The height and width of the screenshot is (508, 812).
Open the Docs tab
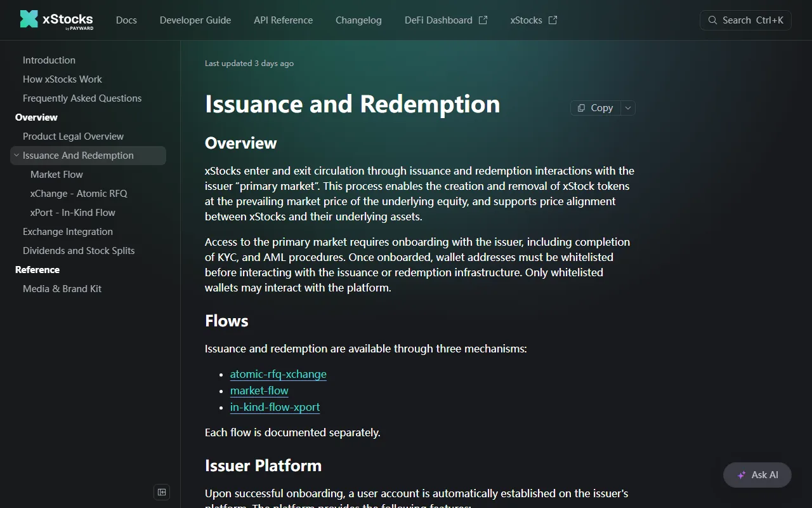(x=126, y=20)
